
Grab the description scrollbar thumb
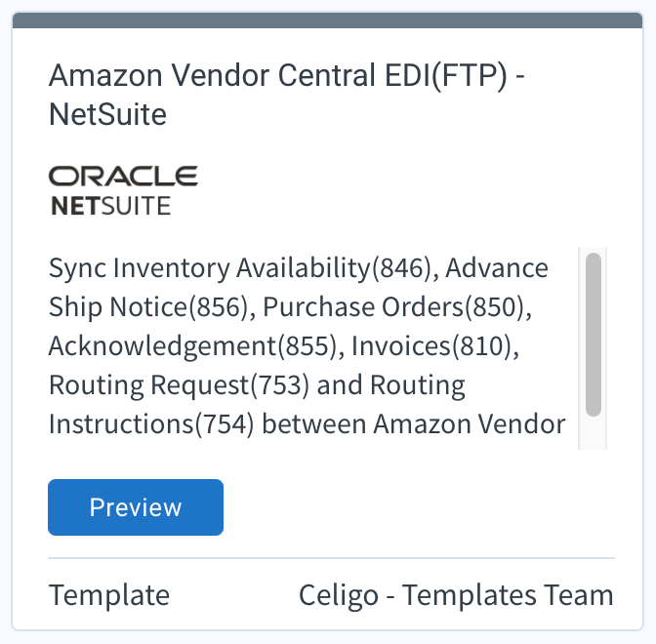click(x=594, y=335)
